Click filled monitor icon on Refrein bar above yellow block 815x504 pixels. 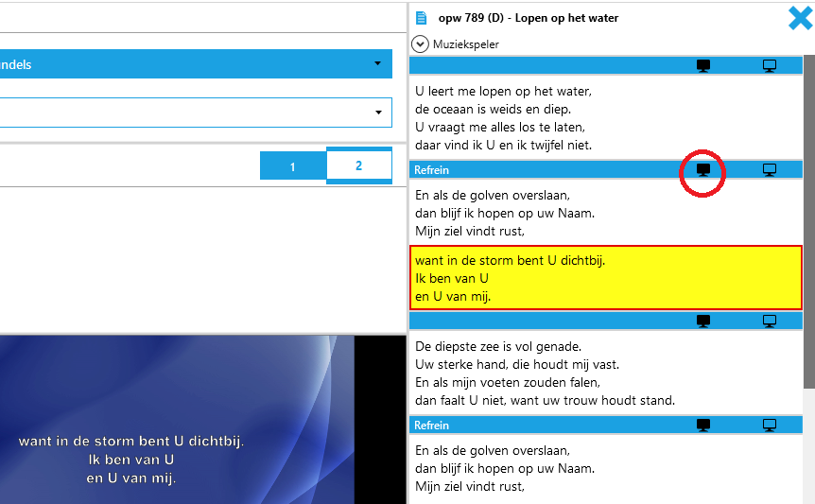pos(702,170)
